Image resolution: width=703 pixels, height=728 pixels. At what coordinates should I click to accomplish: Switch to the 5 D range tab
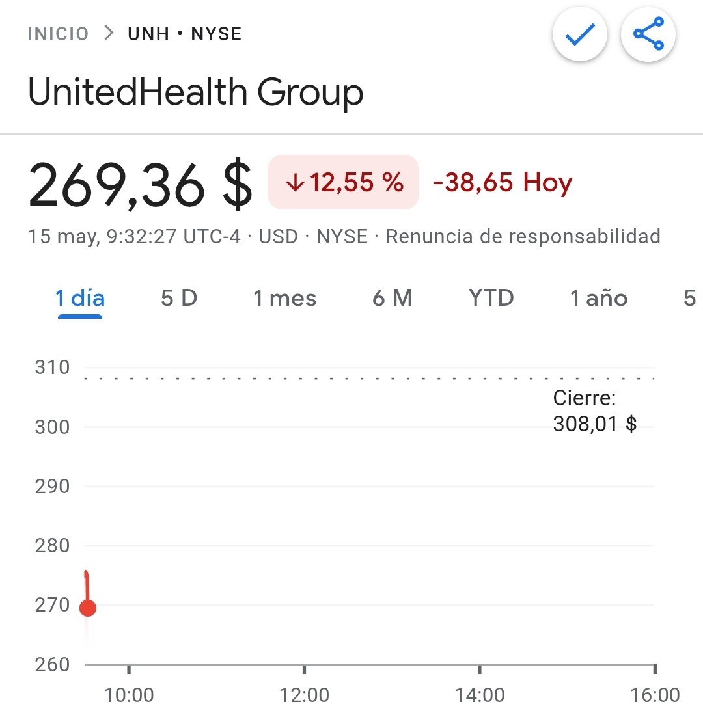point(179,298)
